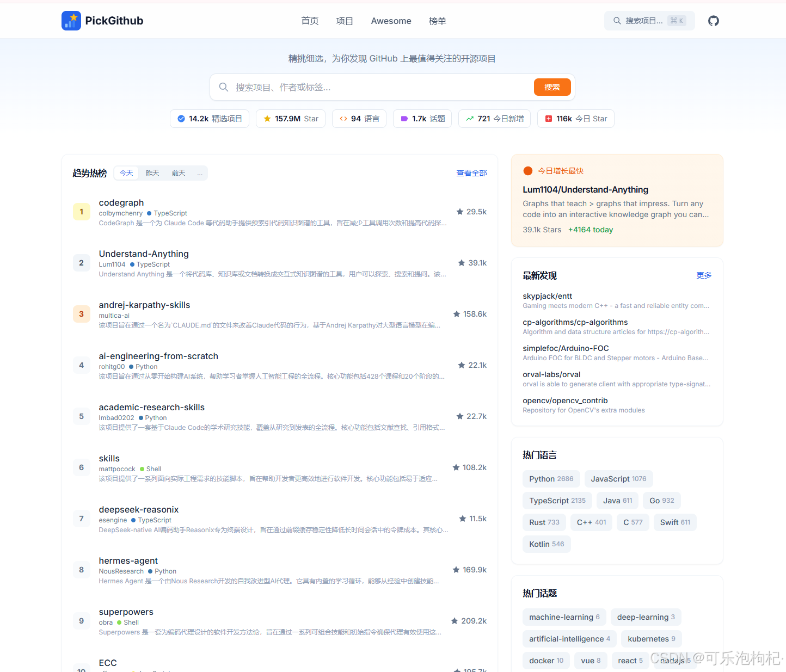Open Lum1104/Understand-Anything featured project
786x672 pixels.
click(x=586, y=189)
